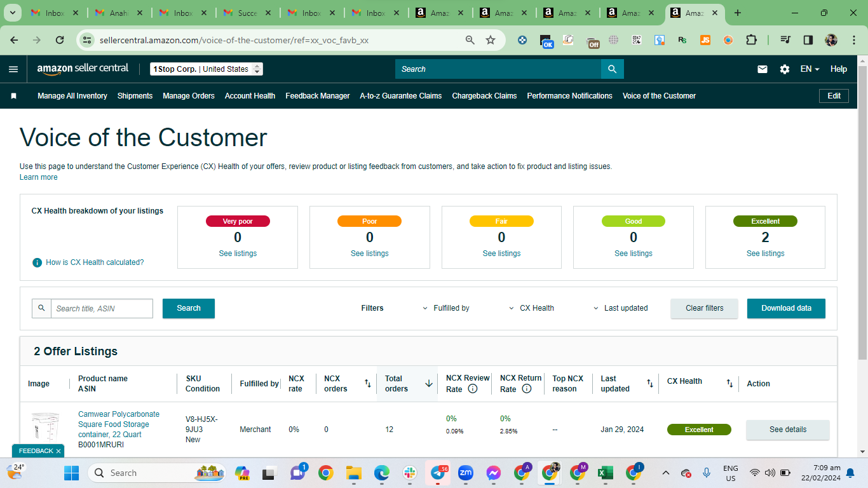The width and height of the screenshot is (868, 488).
Task: Click the ASIN text B0001MRURI
Action: click(101, 445)
